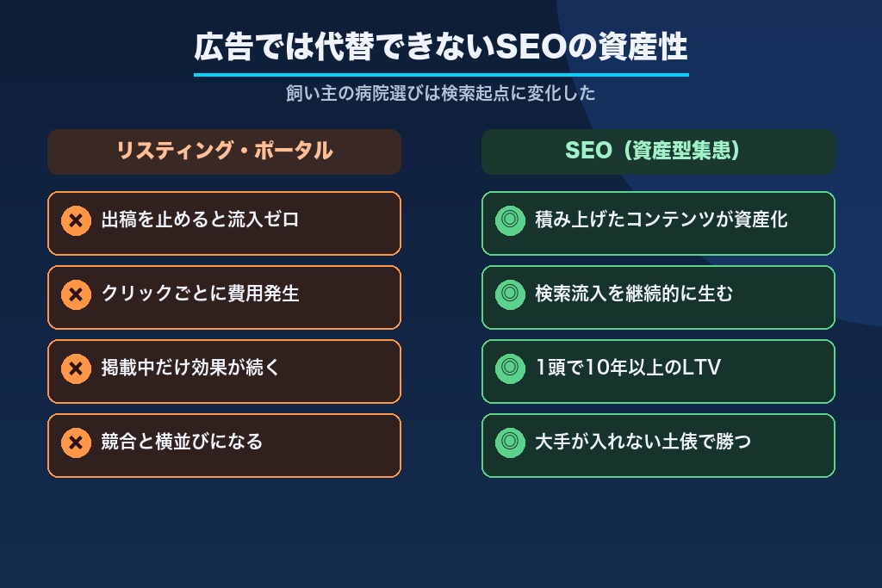The height and width of the screenshot is (588, 882).
Task: Click the green circle icon beside 大手が入れない土俵で勝つ
Action: (x=510, y=443)
